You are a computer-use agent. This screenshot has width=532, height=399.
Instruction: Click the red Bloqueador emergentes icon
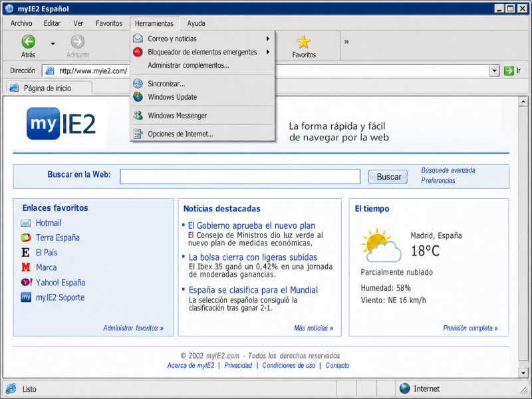[138, 52]
